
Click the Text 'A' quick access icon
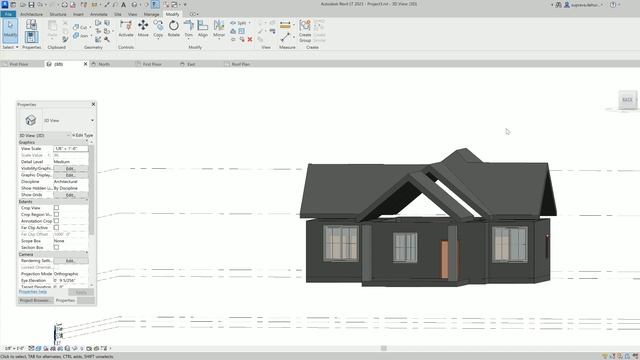coord(123,5)
